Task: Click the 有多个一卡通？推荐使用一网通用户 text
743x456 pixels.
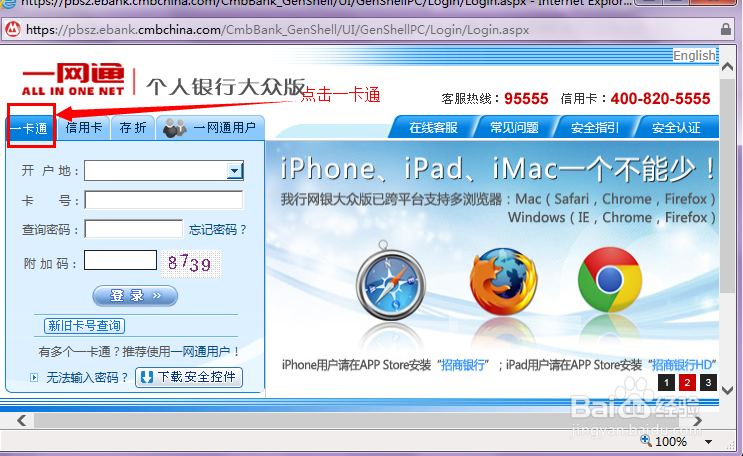Action: (139, 352)
